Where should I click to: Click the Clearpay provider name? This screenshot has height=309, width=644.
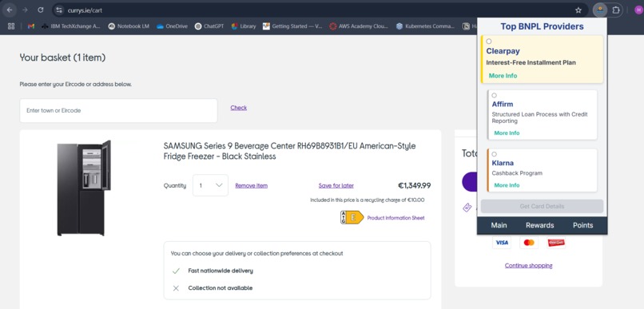coord(503,51)
